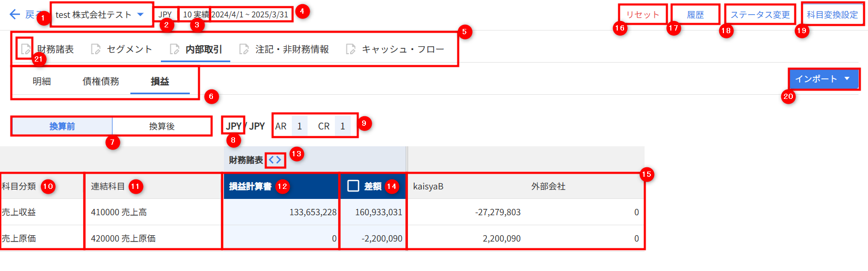The height and width of the screenshot is (271, 868).
Task: Click the document icon beside 注記・非財務情報
Action: 244,49
